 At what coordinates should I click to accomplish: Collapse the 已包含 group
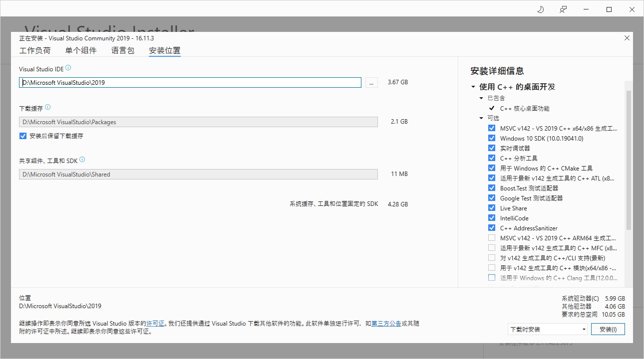pos(481,98)
